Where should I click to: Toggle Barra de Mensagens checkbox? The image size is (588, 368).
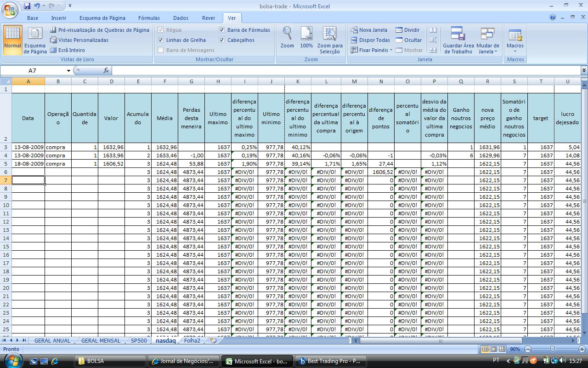point(160,50)
